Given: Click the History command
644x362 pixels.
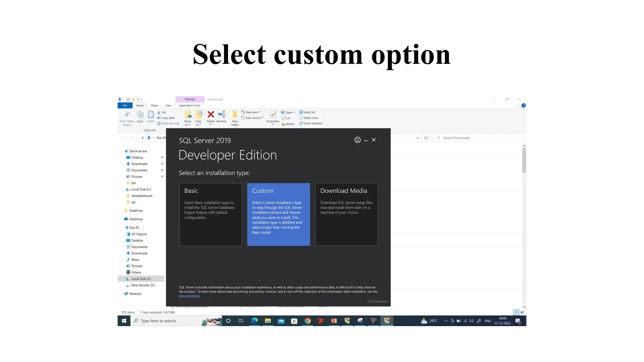Looking at the screenshot, I should pos(288,124).
